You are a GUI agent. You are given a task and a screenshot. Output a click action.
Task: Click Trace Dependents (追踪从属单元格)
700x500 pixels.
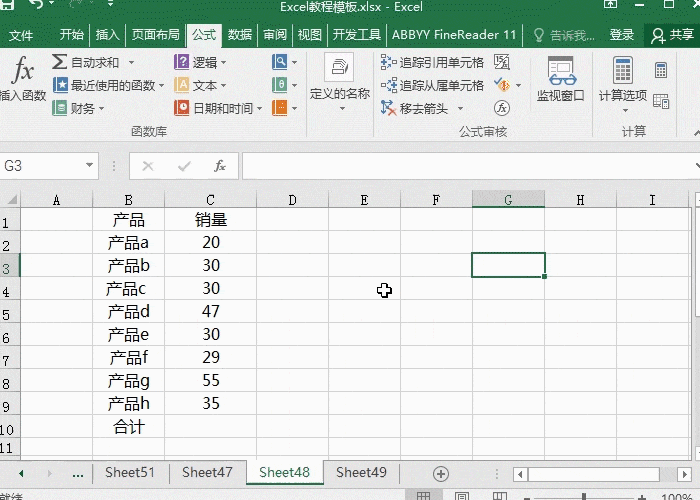433,85
